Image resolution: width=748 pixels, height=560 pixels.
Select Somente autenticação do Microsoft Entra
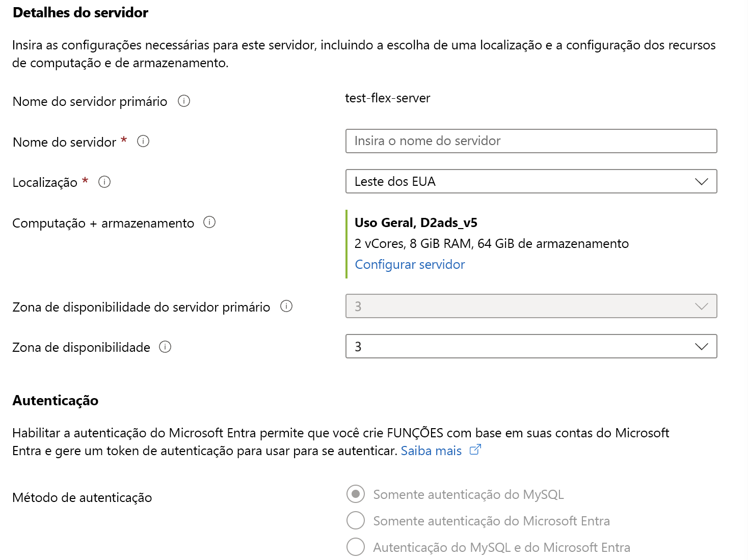click(x=356, y=520)
